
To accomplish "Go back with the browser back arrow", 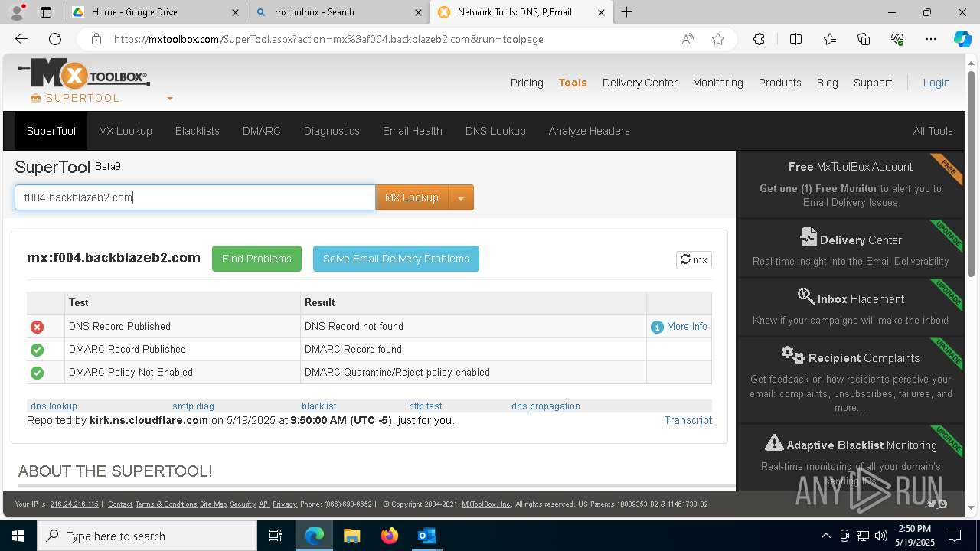I will click(21, 39).
